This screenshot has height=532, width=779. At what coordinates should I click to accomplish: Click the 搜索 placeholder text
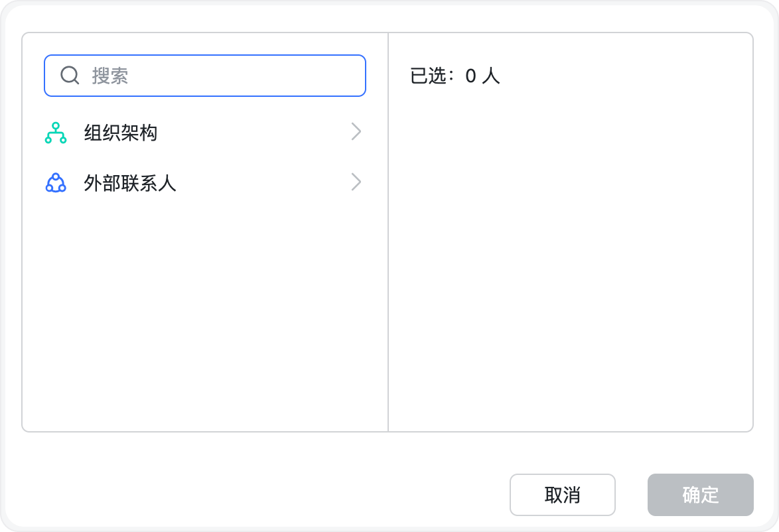pyautogui.click(x=110, y=76)
